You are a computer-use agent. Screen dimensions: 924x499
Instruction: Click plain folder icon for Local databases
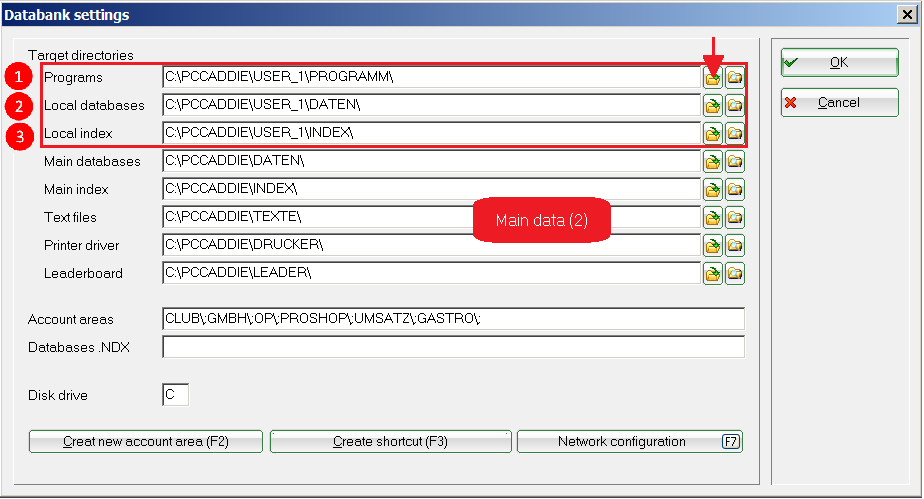[x=735, y=105]
